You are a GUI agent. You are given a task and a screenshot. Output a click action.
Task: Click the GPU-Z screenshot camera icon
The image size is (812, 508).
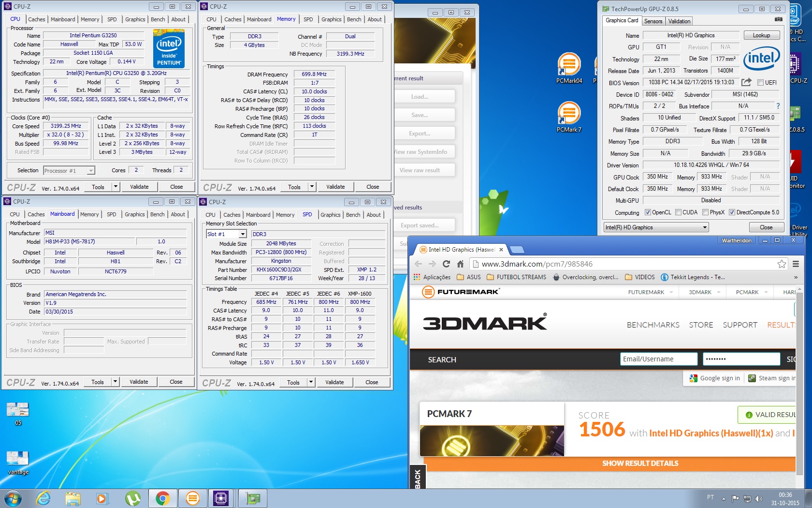[x=778, y=19]
